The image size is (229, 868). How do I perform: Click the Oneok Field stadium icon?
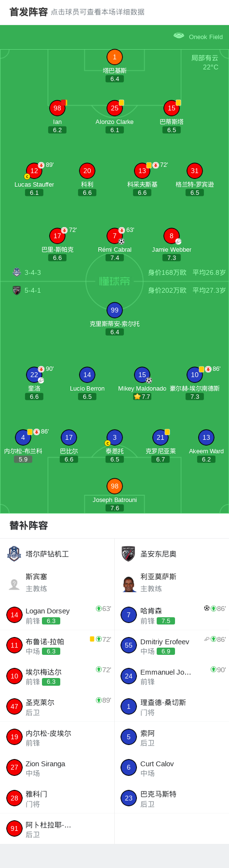tap(179, 36)
